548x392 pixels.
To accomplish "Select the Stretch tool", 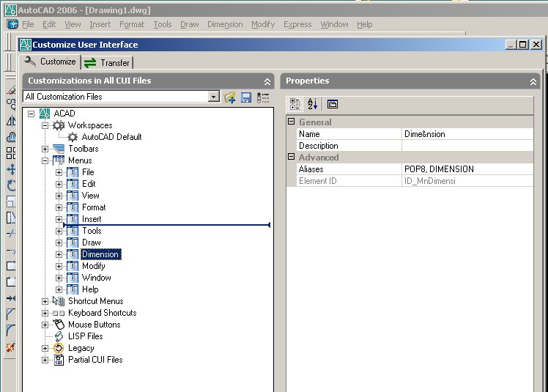I will (11, 217).
